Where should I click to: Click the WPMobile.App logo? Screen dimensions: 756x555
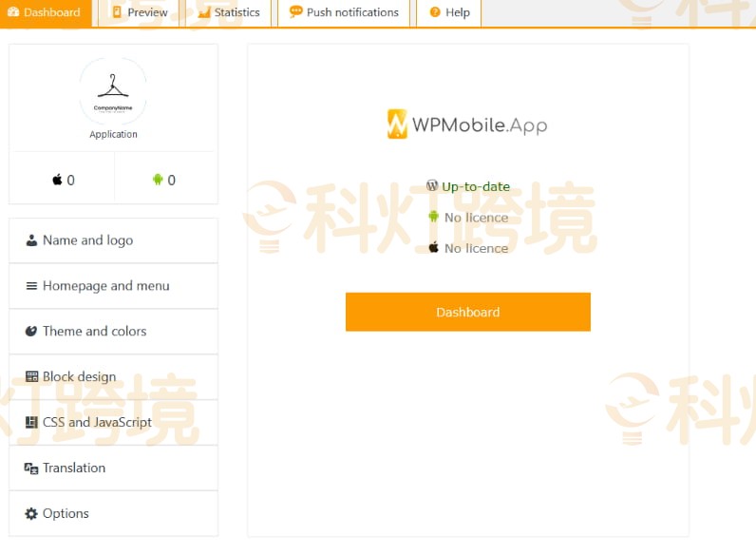[x=467, y=124]
